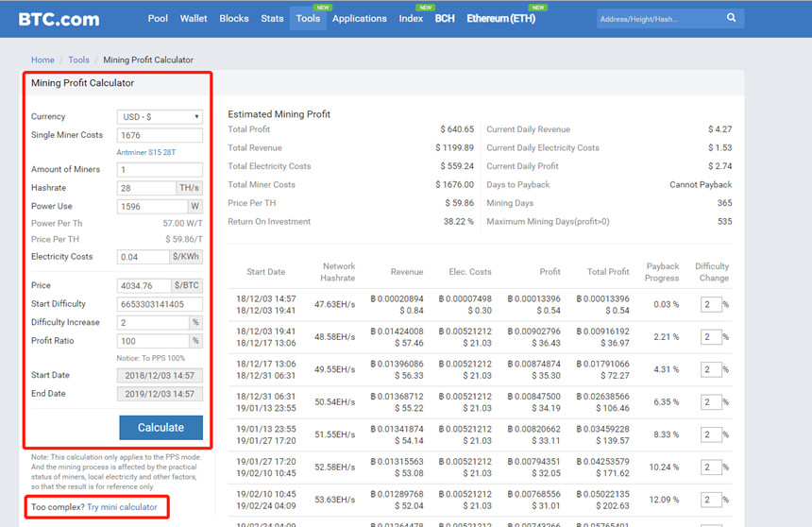Click the Antminer S15 28T link
This screenshot has width=812, height=527.
pyautogui.click(x=146, y=151)
